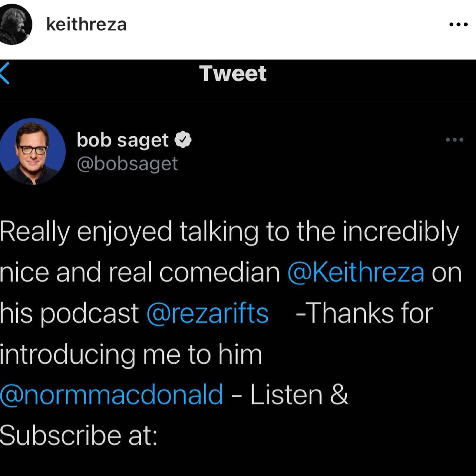The width and height of the screenshot is (476, 476).
Task: Click the @bobsaget handle under the name
Action: (127, 164)
